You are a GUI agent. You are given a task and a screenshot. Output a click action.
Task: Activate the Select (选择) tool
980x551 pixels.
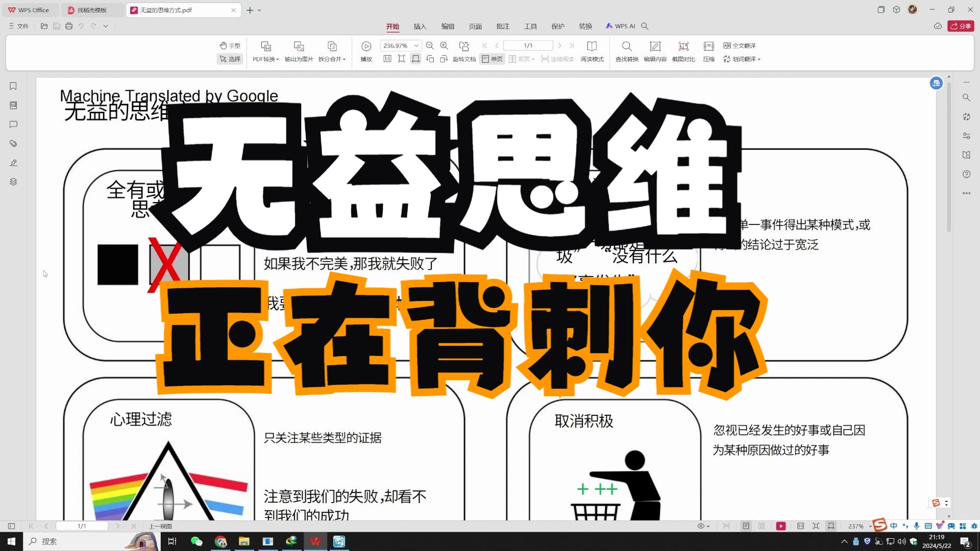click(x=230, y=59)
